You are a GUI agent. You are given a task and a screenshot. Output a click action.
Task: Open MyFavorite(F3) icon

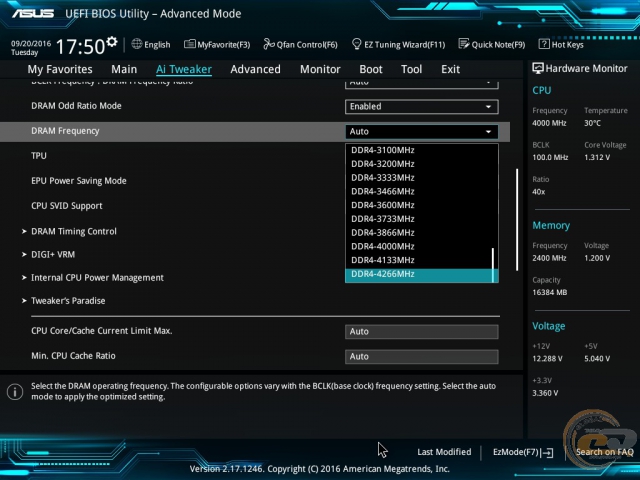(x=189, y=44)
